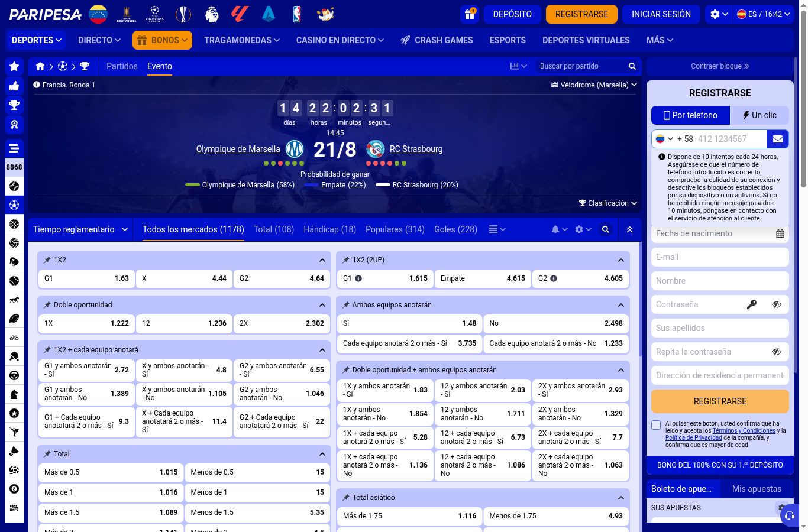Bet on G1 at 1.63 in 1X2
808x532 pixels.
point(86,278)
